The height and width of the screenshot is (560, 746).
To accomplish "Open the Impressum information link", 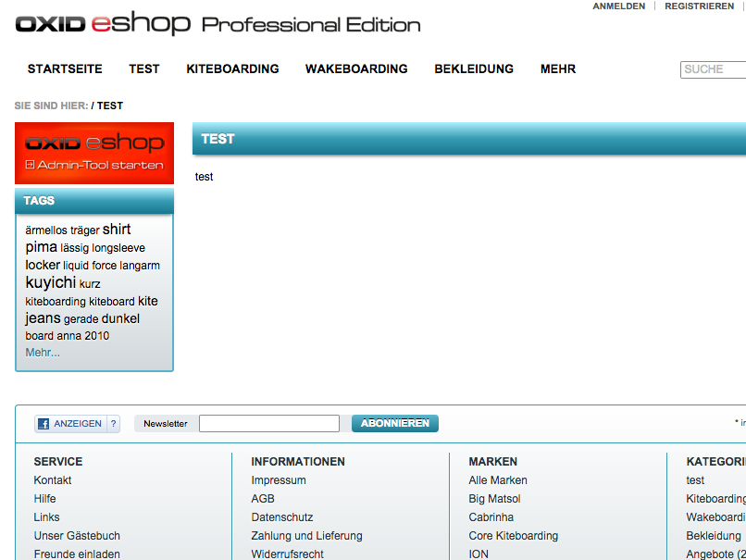I will tap(279, 480).
